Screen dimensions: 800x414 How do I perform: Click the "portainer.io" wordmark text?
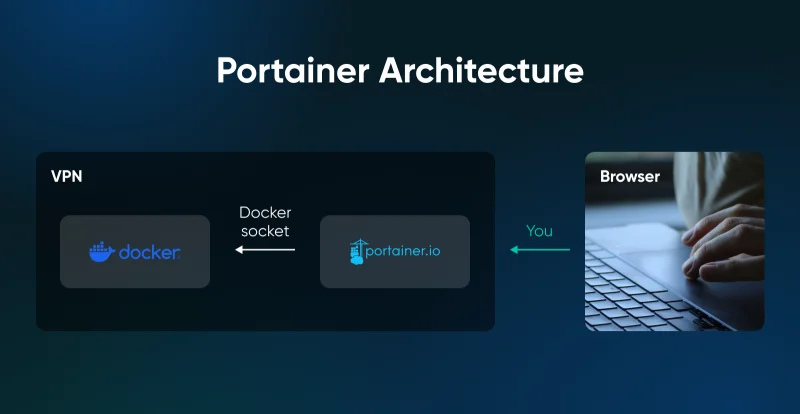tap(403, 251)
